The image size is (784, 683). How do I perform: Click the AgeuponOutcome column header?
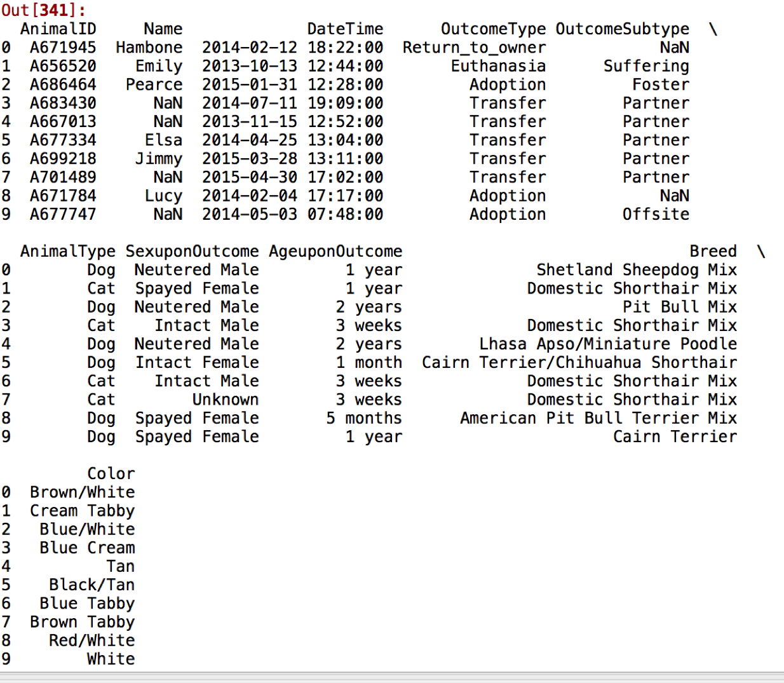coord(335,252)
